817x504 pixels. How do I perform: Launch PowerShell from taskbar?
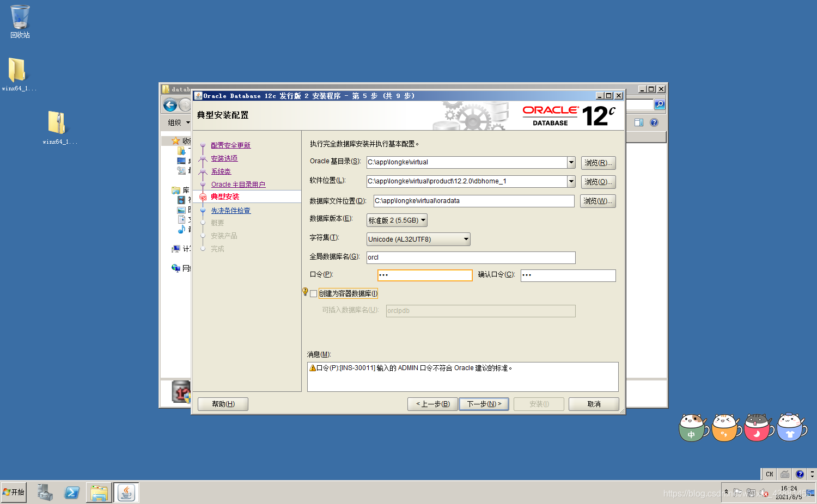click(x=72, y=493)
